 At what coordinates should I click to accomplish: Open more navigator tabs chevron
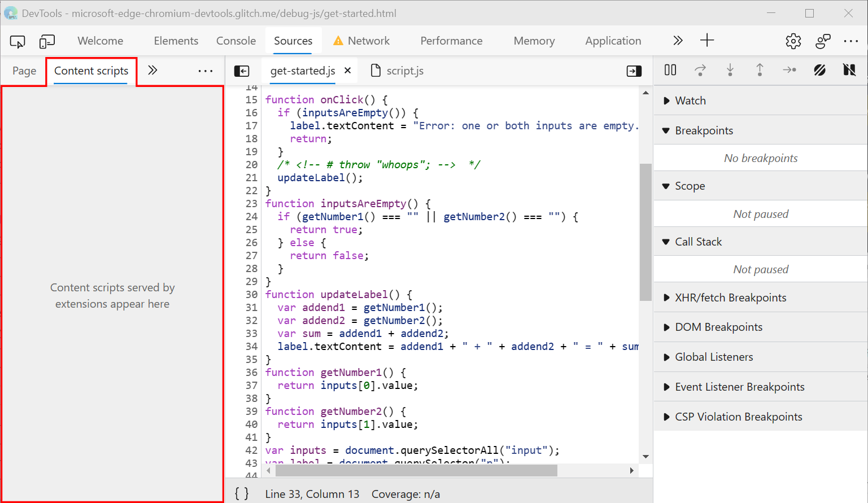click(152, 71)
